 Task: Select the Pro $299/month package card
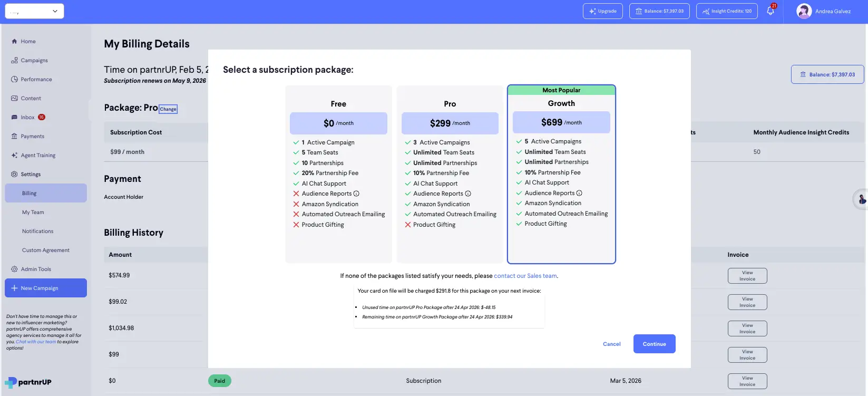tap(450, 174)
